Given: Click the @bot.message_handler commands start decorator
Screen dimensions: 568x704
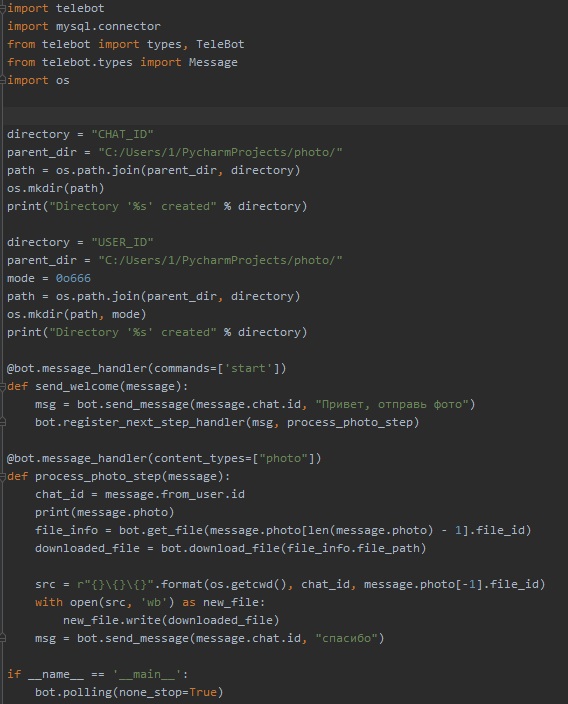Looking at the screenshot, I should 146,368.
